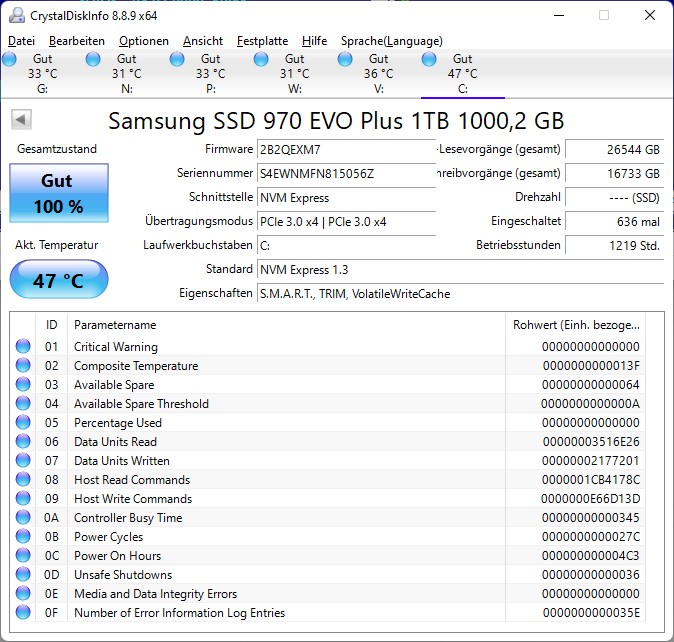The height and width of the screenshot is (642, 674).
Task: Click the Standard field NVM Express 1.3
Action: [x=461, y=270]
